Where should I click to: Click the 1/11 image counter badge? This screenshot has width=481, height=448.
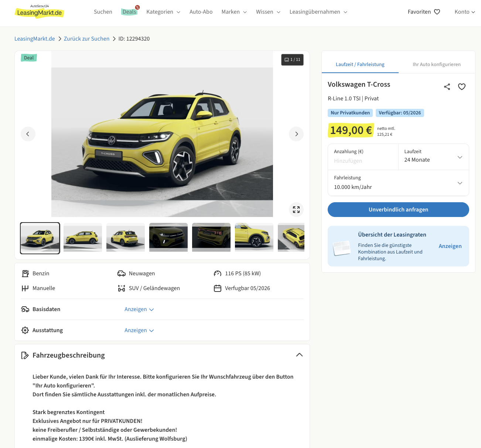pos(292,59)
